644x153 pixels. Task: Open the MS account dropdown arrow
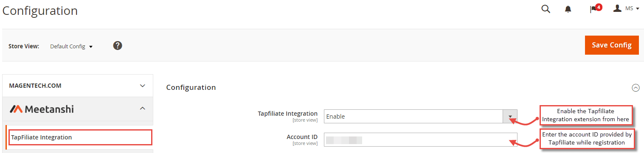point(638,9)
